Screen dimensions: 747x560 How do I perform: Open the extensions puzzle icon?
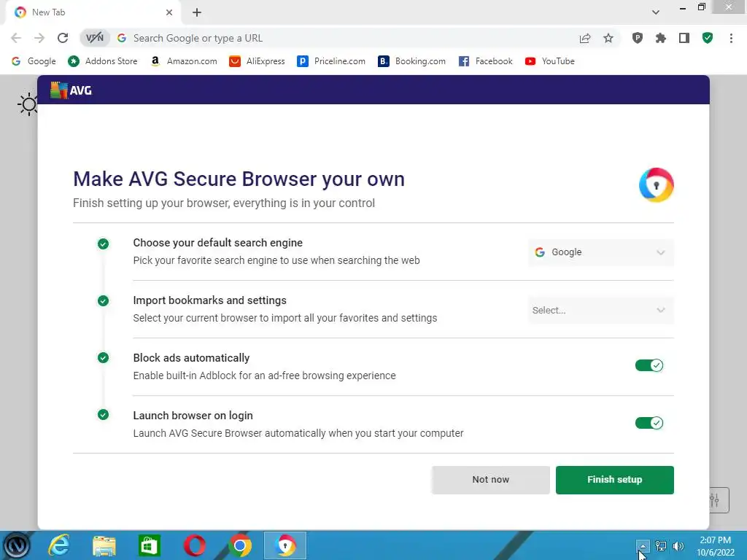[661, 38]
